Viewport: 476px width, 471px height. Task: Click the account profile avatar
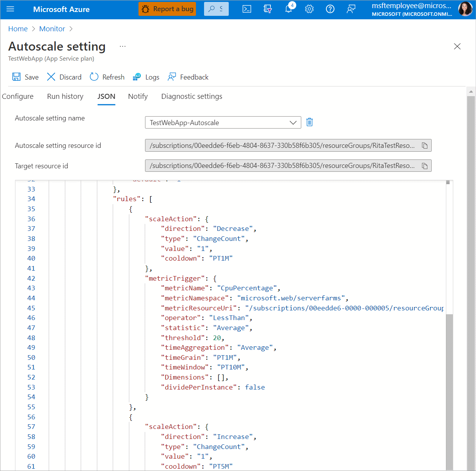click(x=465, y=9)
